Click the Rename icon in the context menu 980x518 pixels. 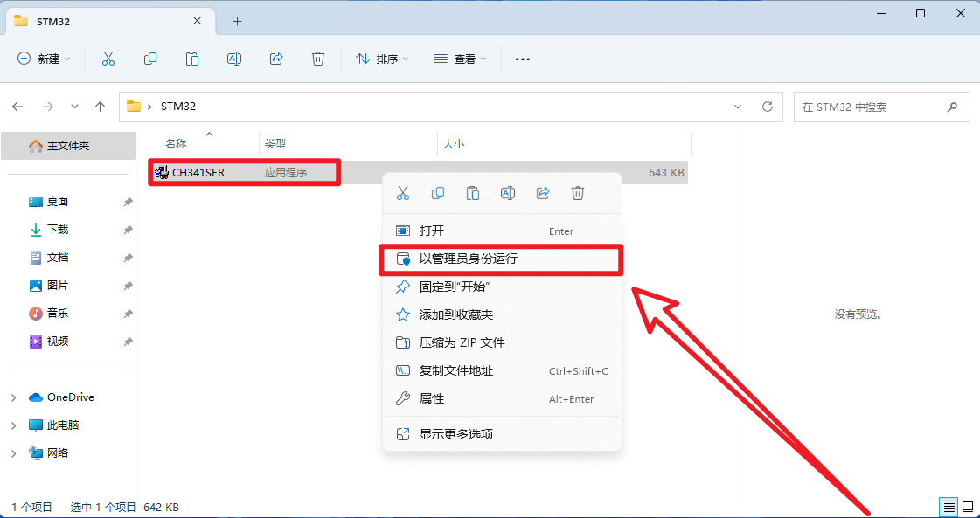point(508,193)
